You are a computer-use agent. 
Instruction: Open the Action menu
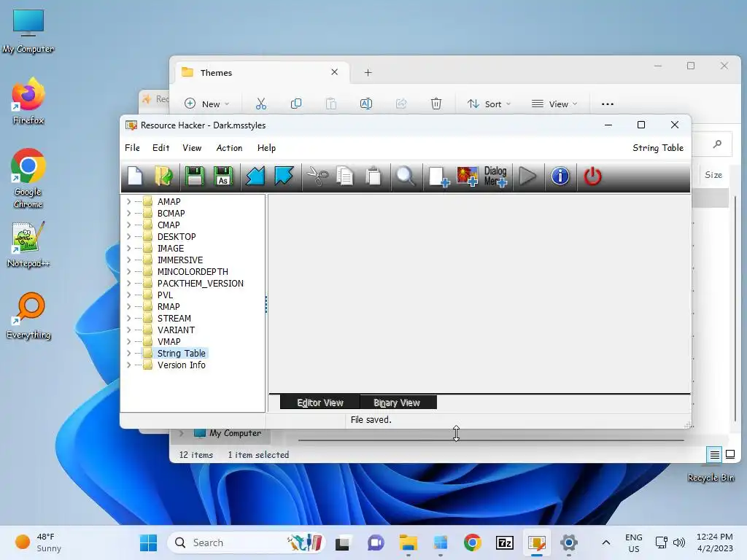[x=229, y=148]
